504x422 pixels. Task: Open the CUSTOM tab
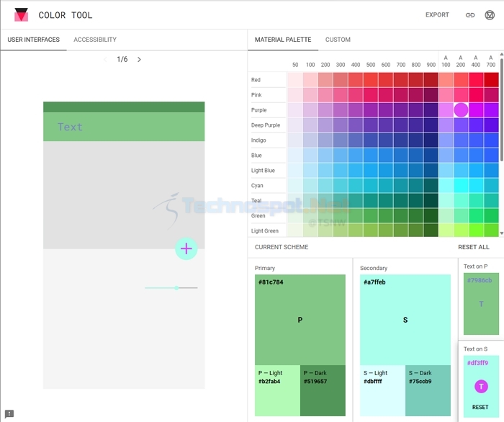[338, 40]
